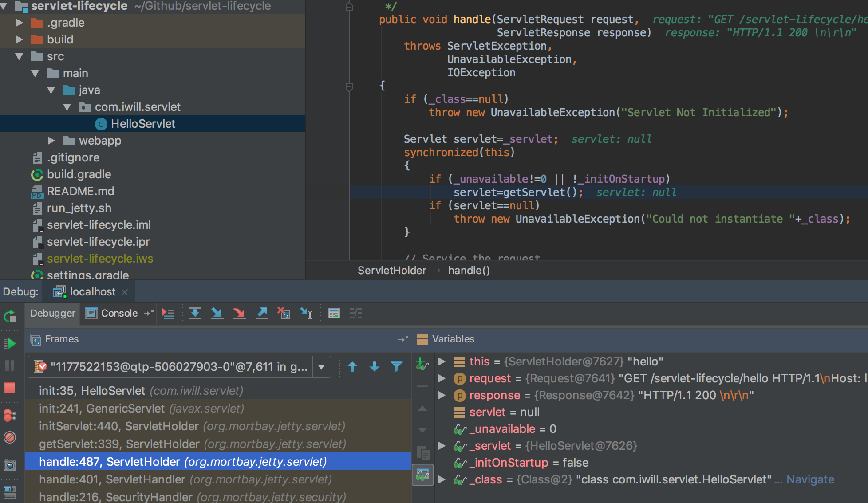The image size is (868, 503).
Task: Collapse src folder
Action: tap(20, 56)
